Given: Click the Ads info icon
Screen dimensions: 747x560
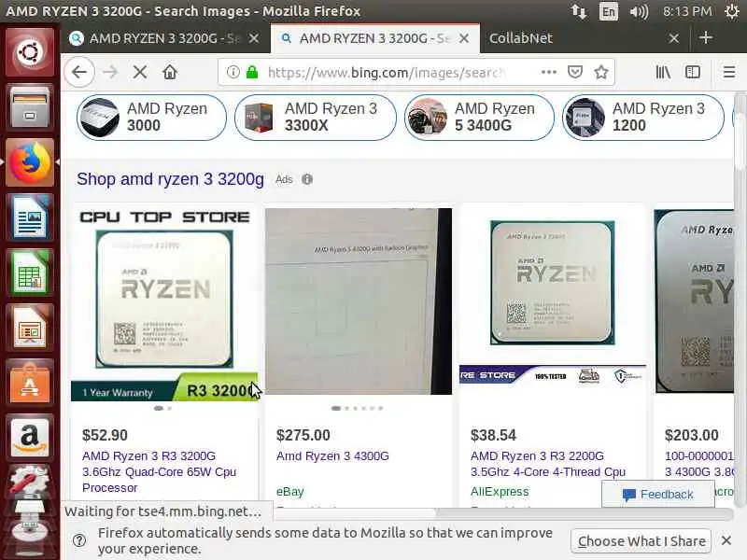Looking at the screenshot, I should (x=307, y=179).
